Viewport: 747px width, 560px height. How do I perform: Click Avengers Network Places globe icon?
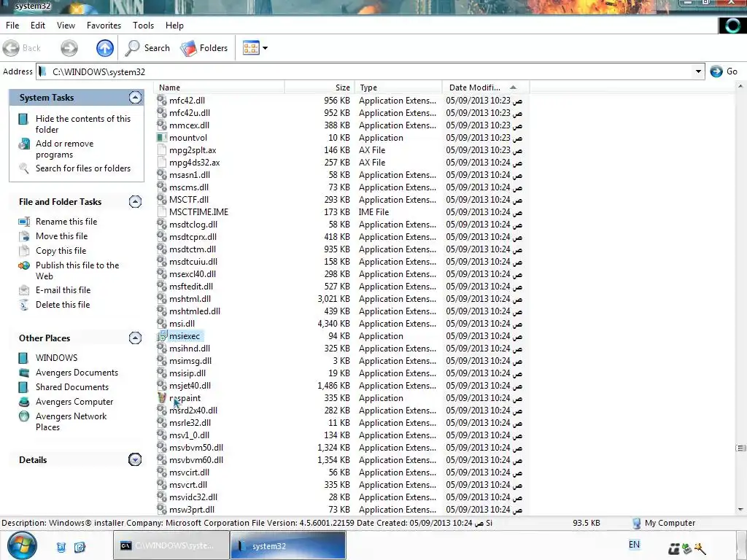(24, 416)
